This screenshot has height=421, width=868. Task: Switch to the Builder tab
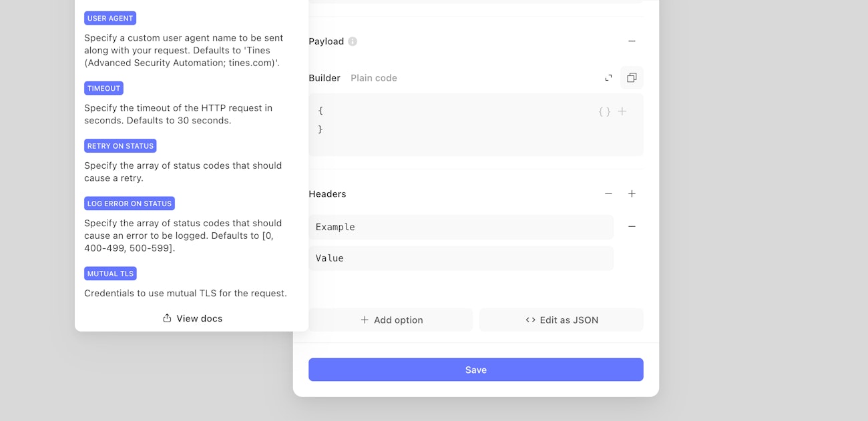(324, 78)
